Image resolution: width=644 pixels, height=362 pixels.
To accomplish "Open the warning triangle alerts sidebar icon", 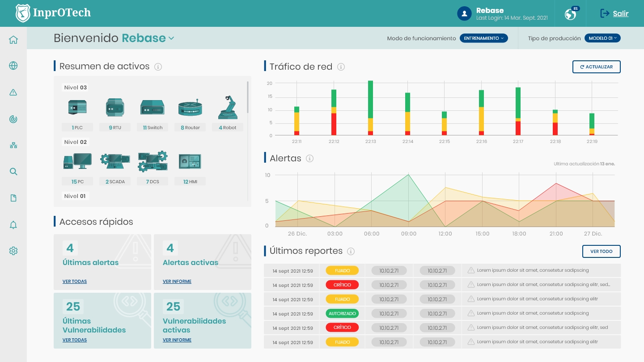I will [x=13, y=93].
